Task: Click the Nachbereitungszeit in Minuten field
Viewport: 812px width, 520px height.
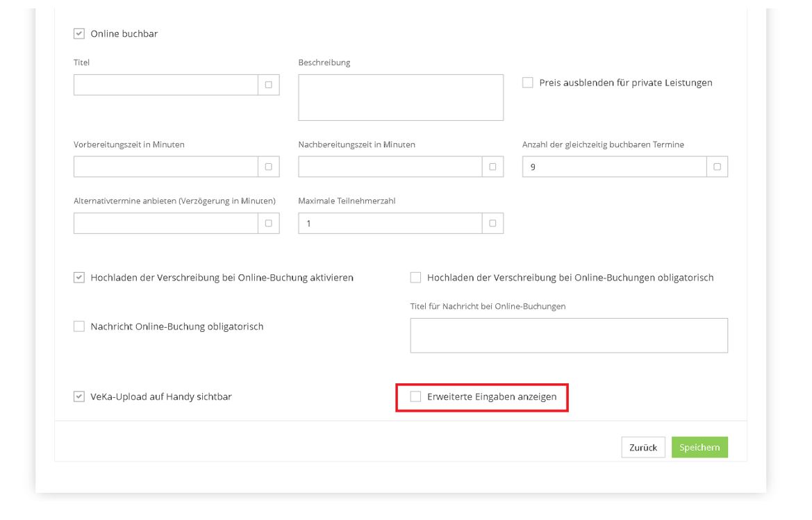Action: (390, 167)
